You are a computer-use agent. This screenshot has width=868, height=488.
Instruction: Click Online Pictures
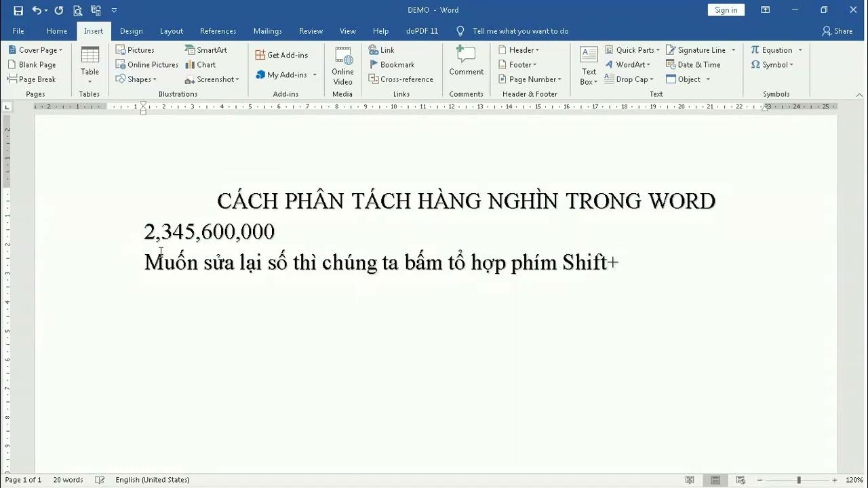coord(147,65)
